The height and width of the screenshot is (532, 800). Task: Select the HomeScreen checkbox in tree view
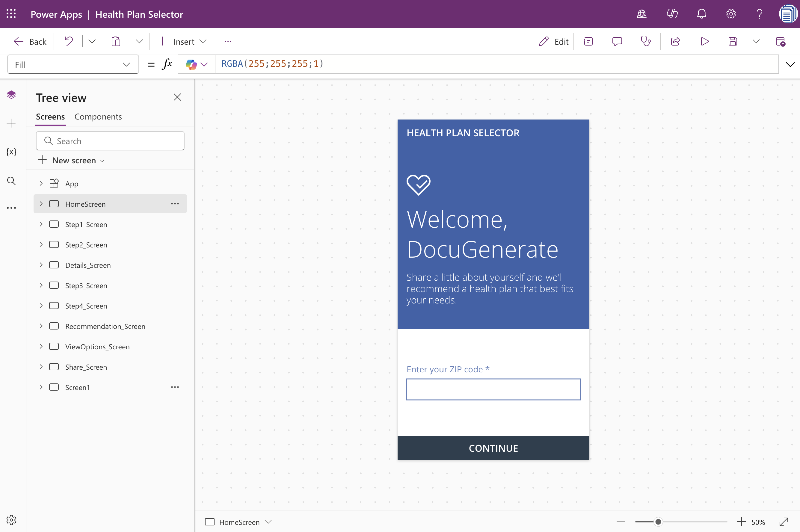[54, 204]
